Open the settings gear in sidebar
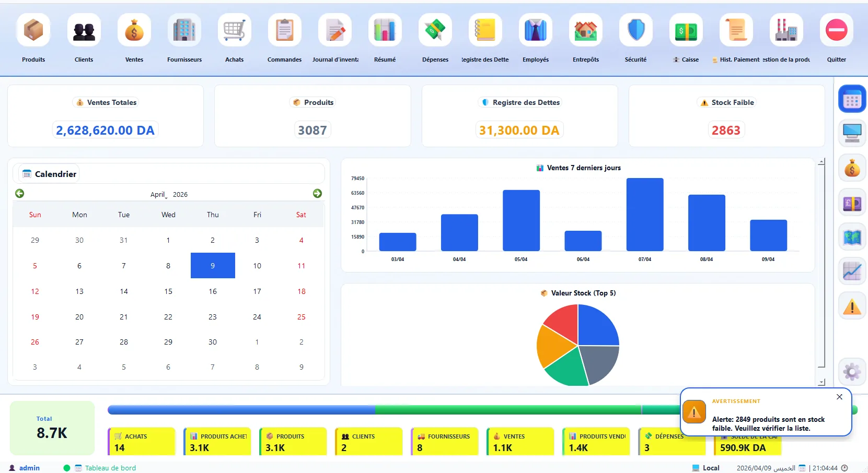 pos(852,372)
